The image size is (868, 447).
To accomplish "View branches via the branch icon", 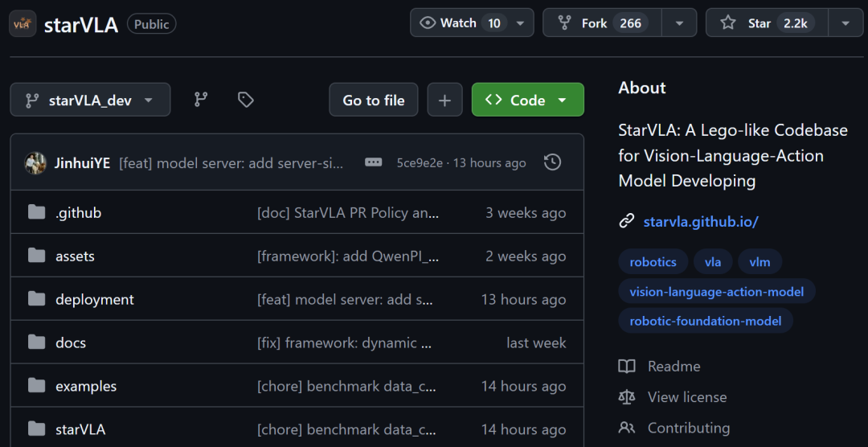I will 201,100.
